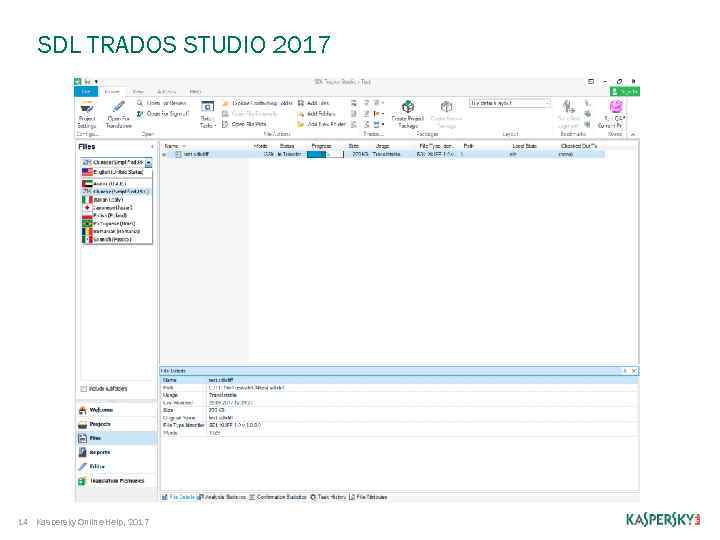Viewport: 720px width, 540px height.
Task: Click the pink Project TM ribbon icon
Action: click(615, 107)
